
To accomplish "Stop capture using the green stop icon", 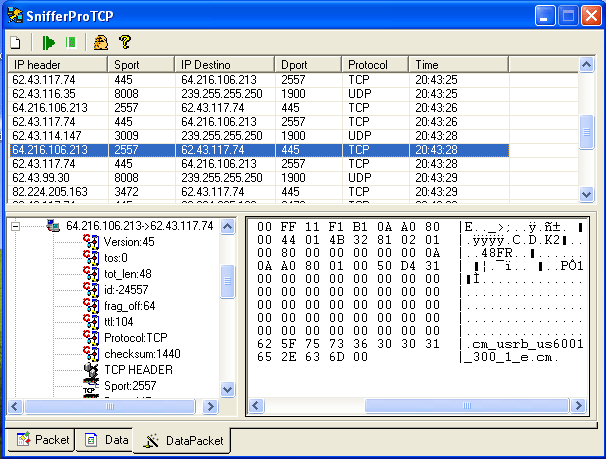I will pos(70,42).
